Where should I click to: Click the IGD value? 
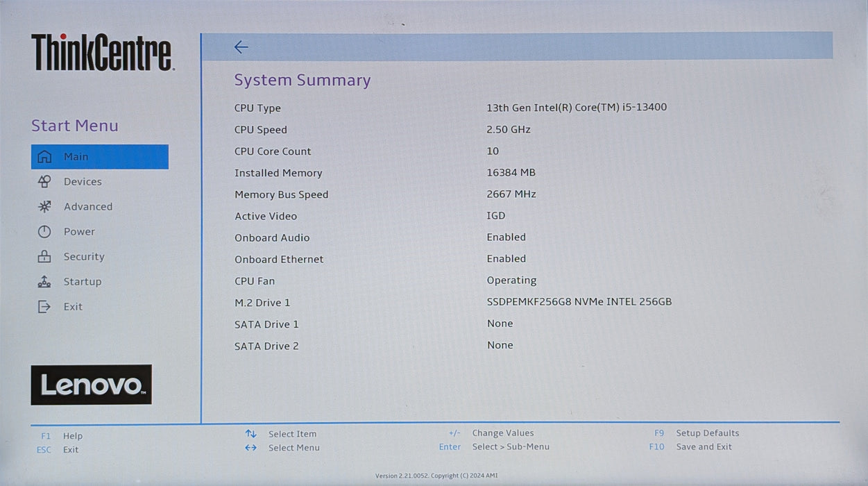pos(496,216)
